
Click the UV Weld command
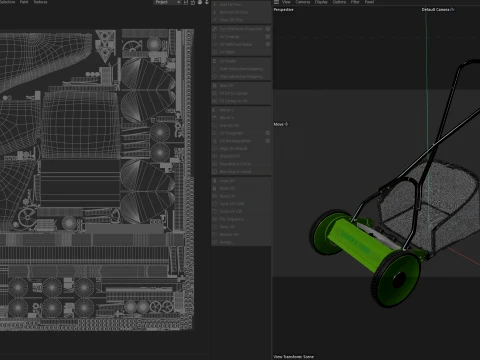[x=241, y=52]
